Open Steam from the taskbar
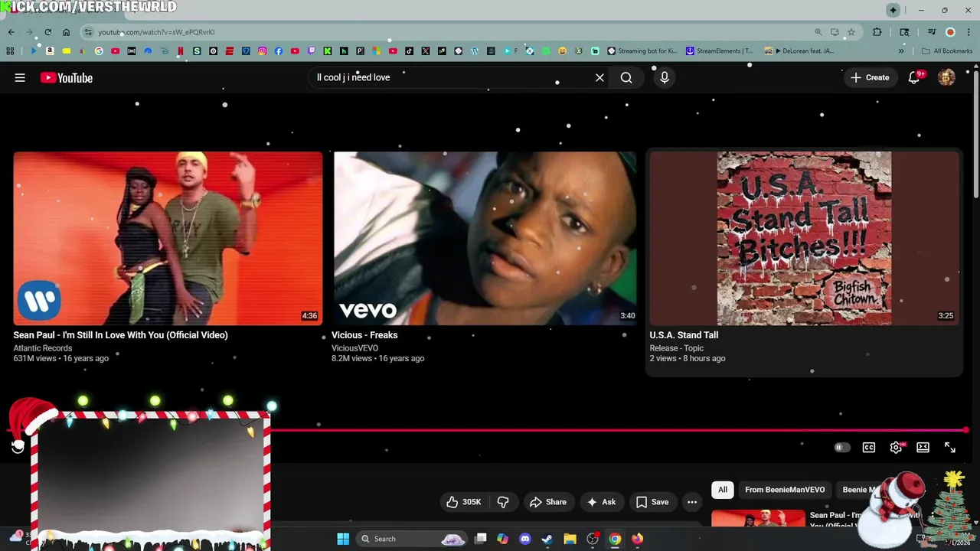The height and width of the screenshot is (551, 980). pyautogui.click(x=547, y=539)
